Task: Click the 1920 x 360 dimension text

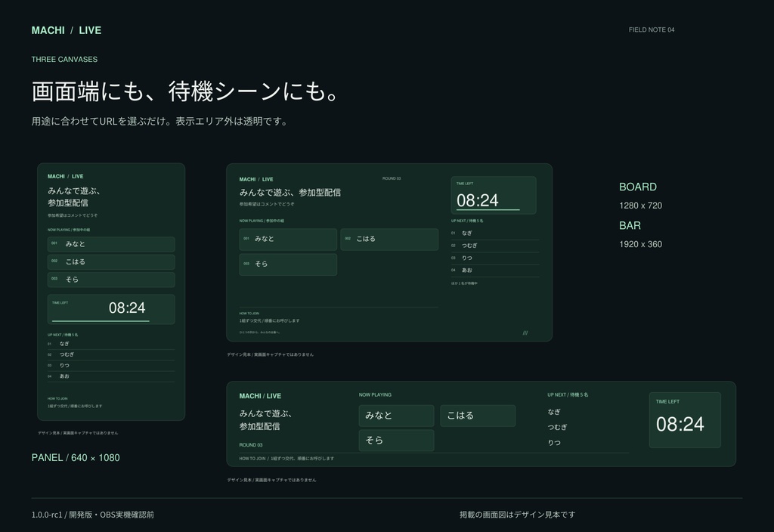Action: coord(641,244)
